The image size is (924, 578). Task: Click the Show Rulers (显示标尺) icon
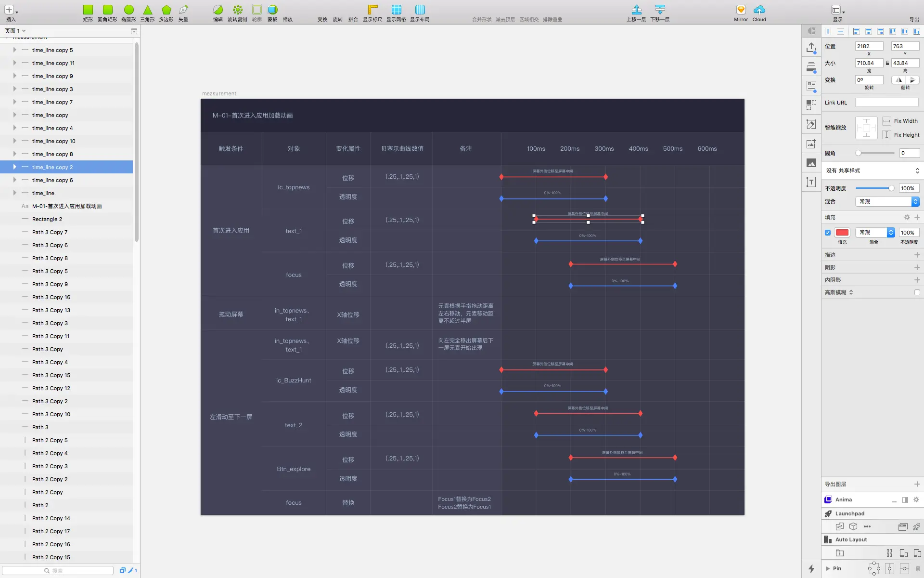[x=372, y=10]
